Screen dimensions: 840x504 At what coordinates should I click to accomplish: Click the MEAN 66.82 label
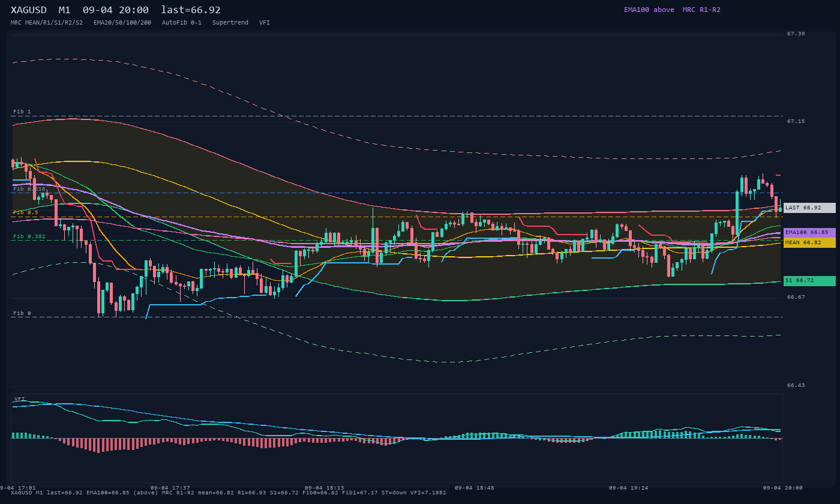coord(809,242)
